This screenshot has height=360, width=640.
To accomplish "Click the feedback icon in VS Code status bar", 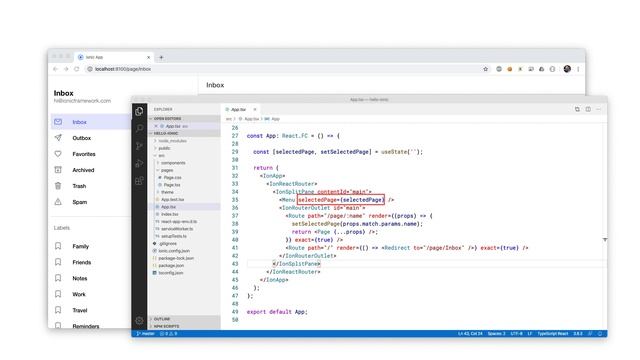I will pos(590,333).
